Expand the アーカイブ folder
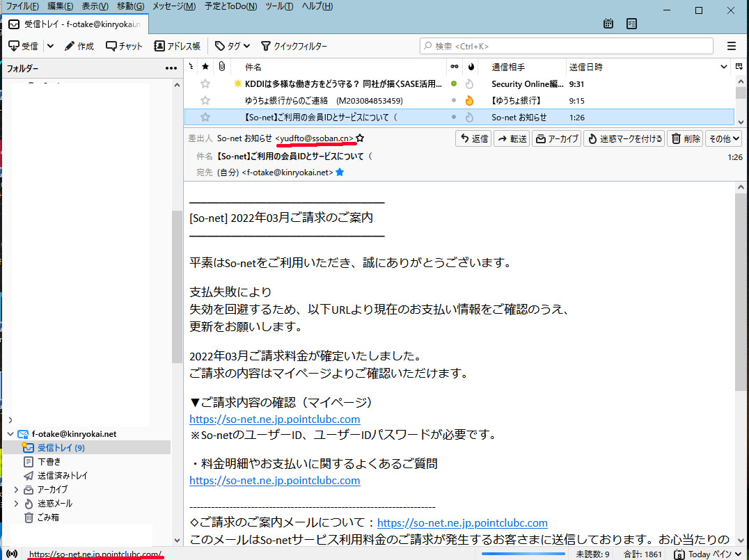This screenshot has width=749, height=560. (x=16, y=489)
